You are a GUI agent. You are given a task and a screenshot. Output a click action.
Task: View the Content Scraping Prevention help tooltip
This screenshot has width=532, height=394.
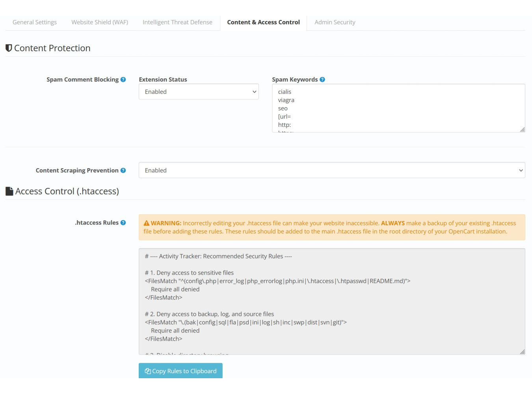click(x=123, y=171)
